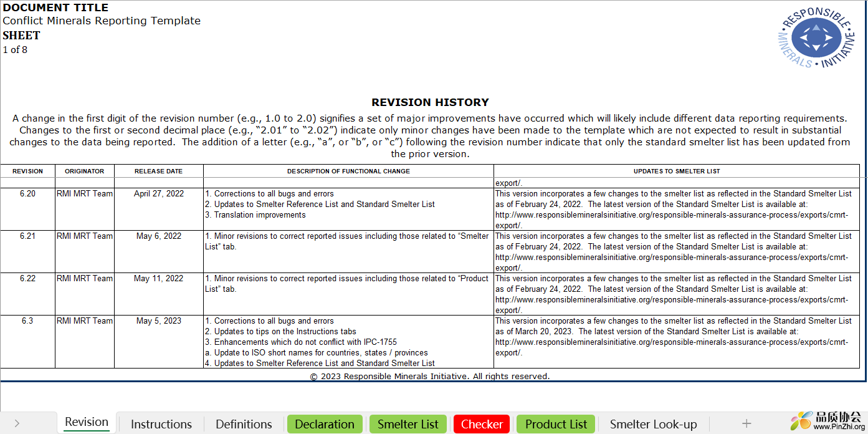Select the revision 6.21 cell
Image resolution: width=868 pixels, height=434 pixels.
tap(28, 251)
